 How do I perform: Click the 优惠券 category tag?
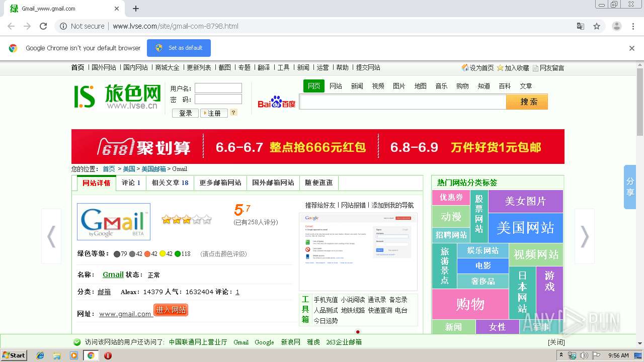pyautogui.click(x=451, y=197)
